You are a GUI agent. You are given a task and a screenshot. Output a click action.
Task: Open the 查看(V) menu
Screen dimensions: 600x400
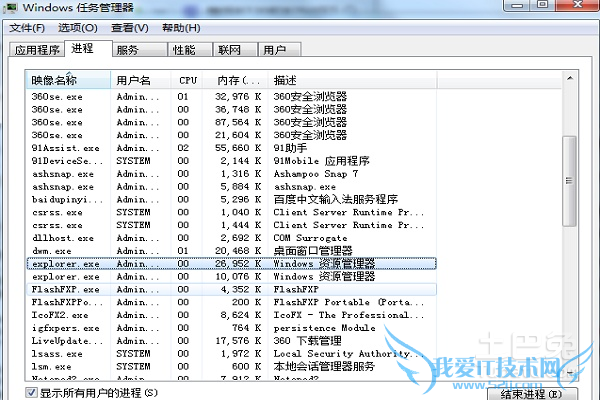coord(130,28)
